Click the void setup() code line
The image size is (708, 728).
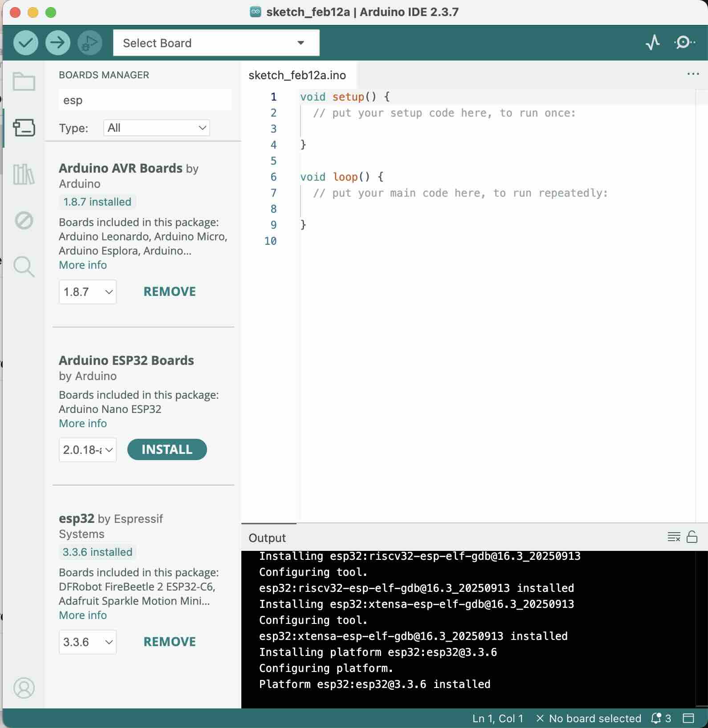345,97
